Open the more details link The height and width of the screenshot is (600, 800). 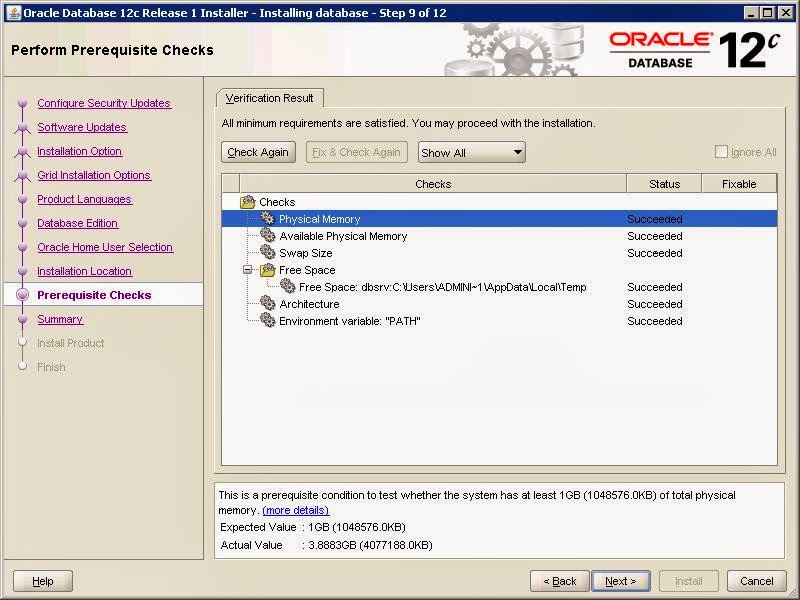point(295,510)
